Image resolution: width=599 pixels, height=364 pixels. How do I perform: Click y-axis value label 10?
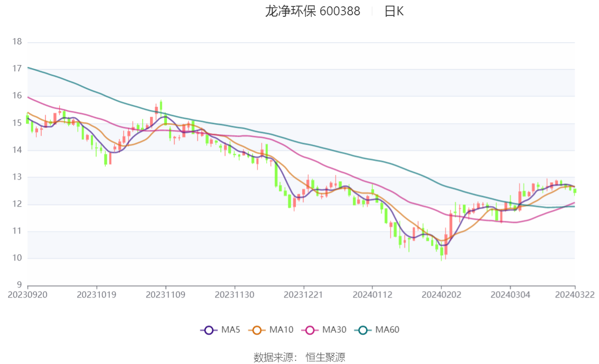[x=17, y=258]
